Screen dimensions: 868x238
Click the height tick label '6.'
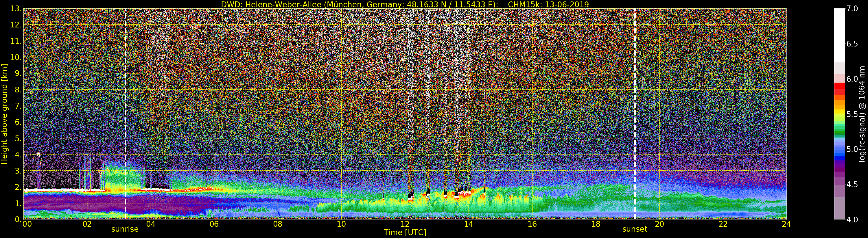[18, 122]
